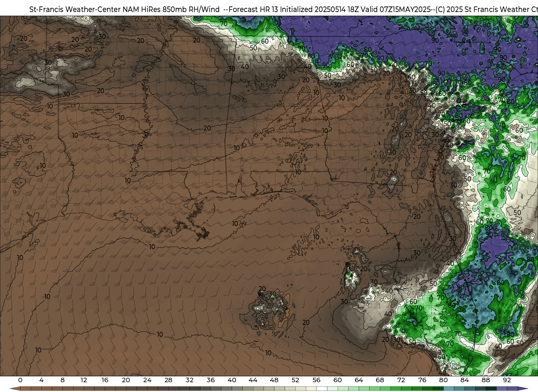Click the colorbar label "8"
Viewport: 538px width, 392px height.
click(62, 380)
